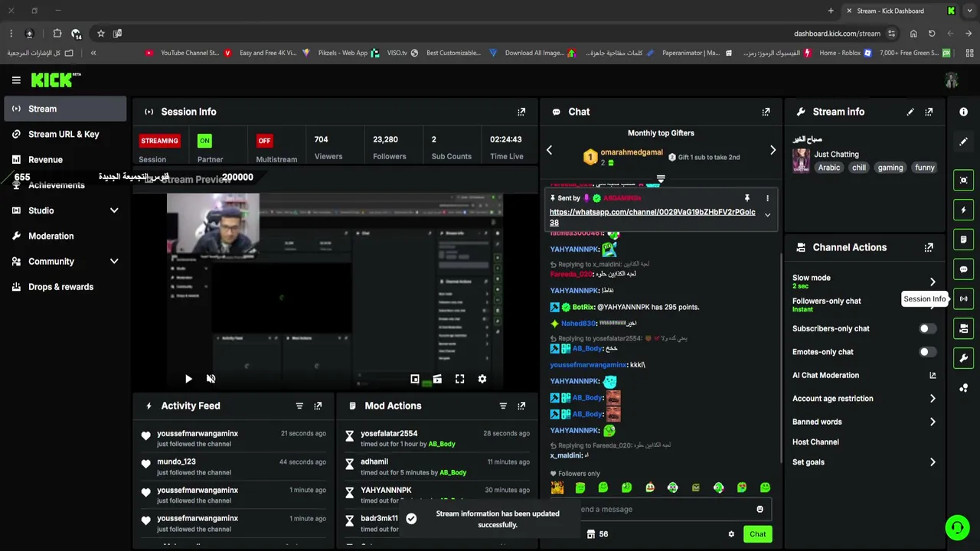The image size is (980, 551).
Task: Click the info icon in the right sidebar
Action: (963, 112)
